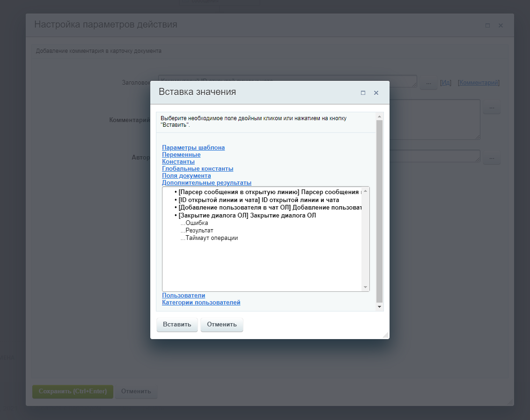Open the "Константы" section
The width and height of the screenshot is (530, 420).
pos(178,161)
